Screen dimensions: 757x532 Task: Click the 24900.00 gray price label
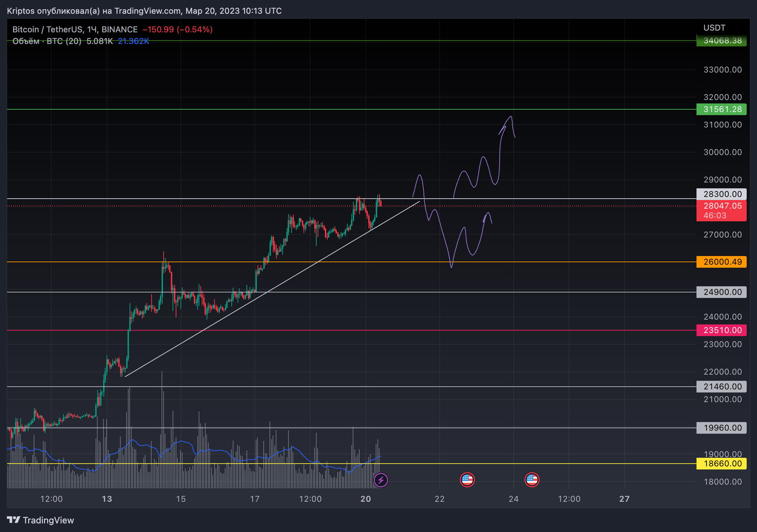(721, 292)
